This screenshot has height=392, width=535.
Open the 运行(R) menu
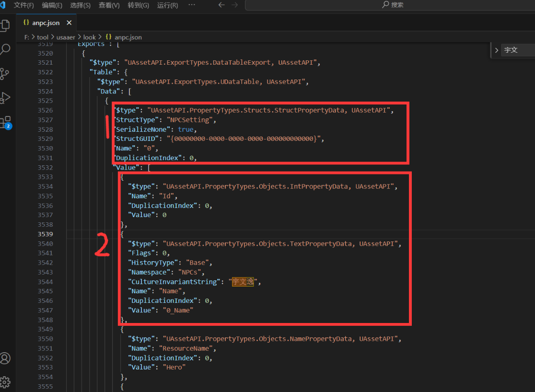click(x=167, y=5)
